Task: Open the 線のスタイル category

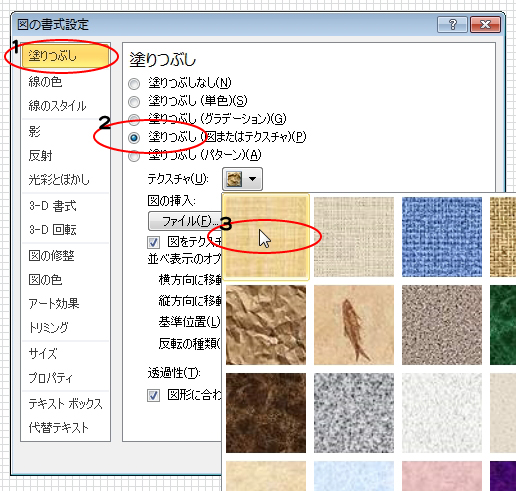Action: pyautogui.click(x=57, y=106)
